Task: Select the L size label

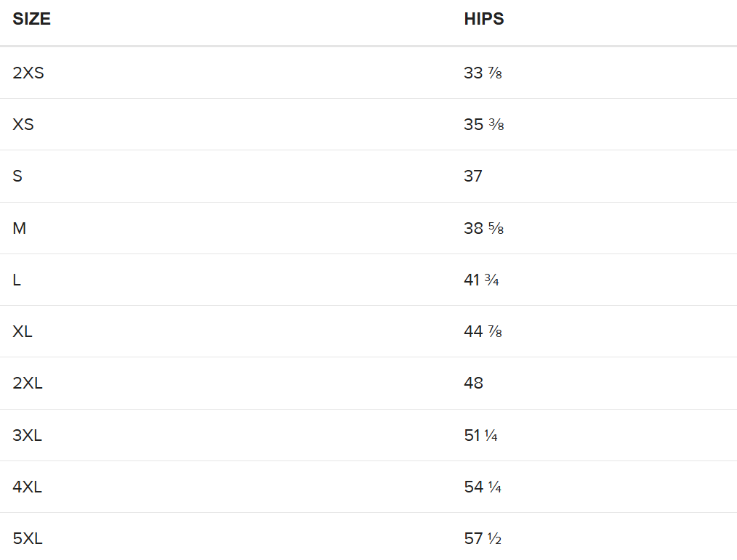Action: pyautogui.click(x=17, y=280)
